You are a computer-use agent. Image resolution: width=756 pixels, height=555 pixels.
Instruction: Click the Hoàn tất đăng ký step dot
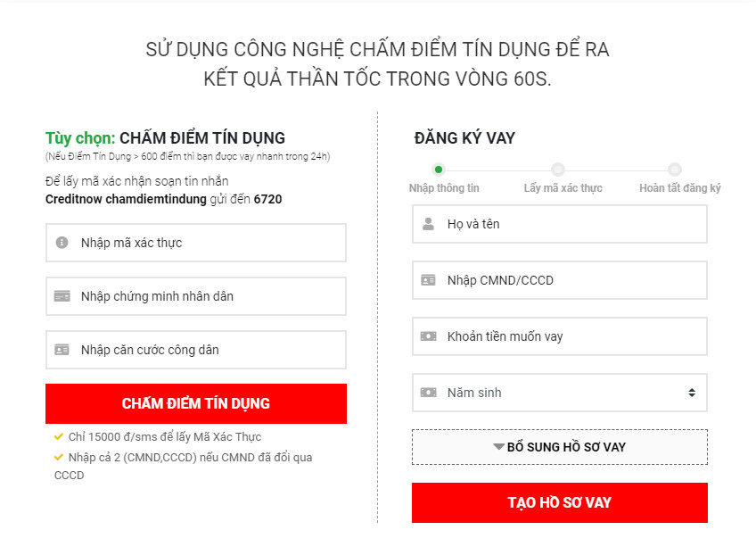(675, 168)
